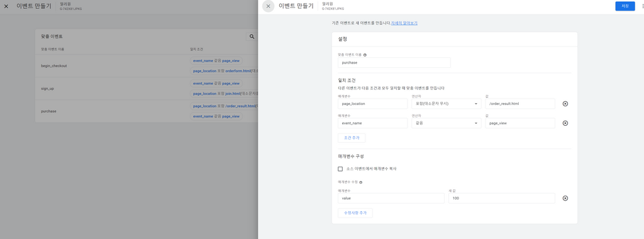The height and width of the screenshot is (239, 644).
Task: Click the help icon beside 맞춤 이벤트 이름
Action: (365, 55)
